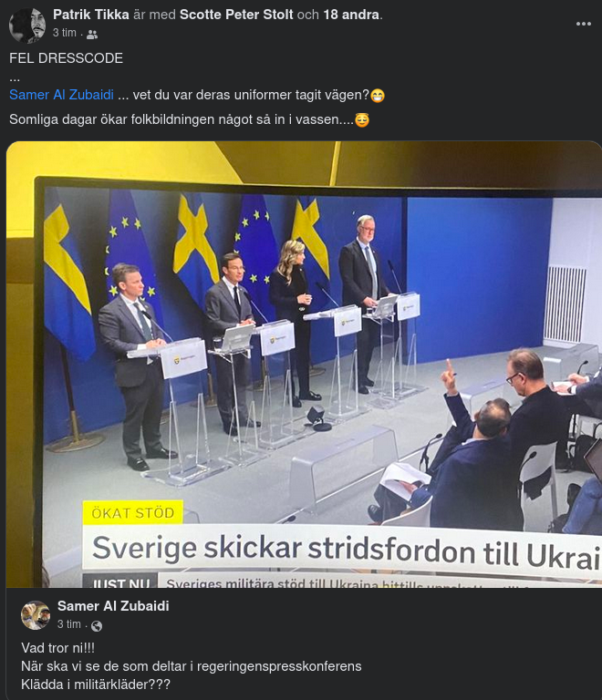Click Samer Al Zubaidi's profile avatar
602x700 pixels.
tap(36, 614)
